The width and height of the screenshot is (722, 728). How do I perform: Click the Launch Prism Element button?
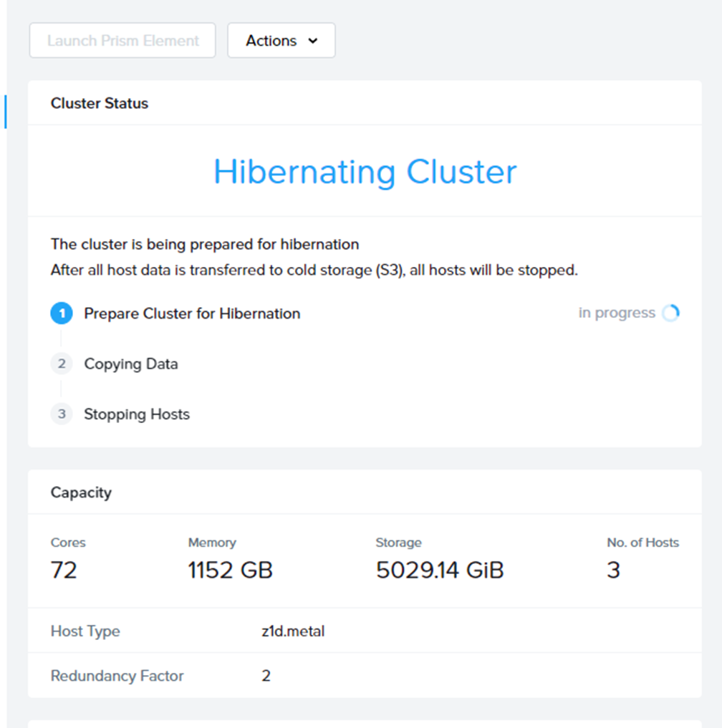click(x=122, y=40)
